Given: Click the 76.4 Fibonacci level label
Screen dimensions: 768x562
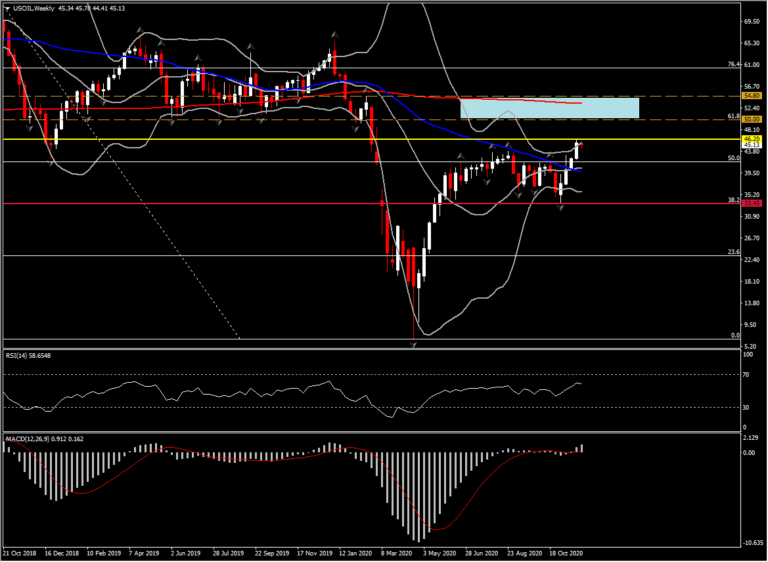Looking at the screenshot, I should pyautogui.click(x=733, y=64).
